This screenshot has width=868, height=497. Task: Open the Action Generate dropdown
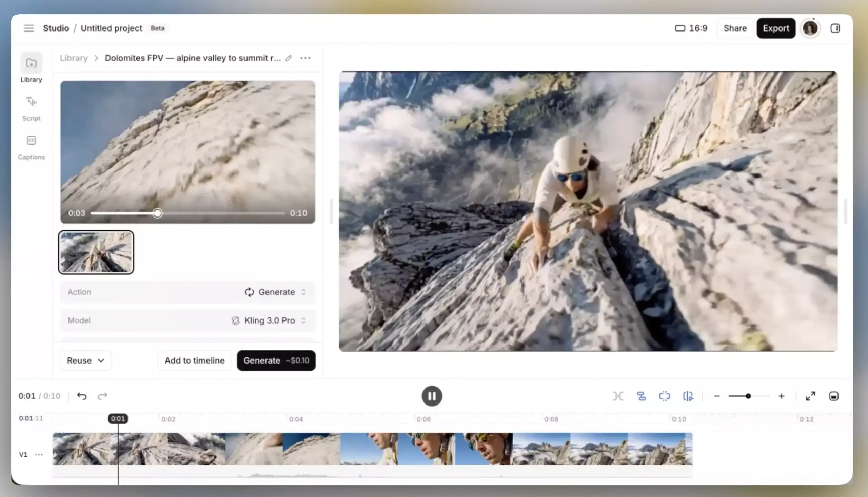(x=188, y=292)
